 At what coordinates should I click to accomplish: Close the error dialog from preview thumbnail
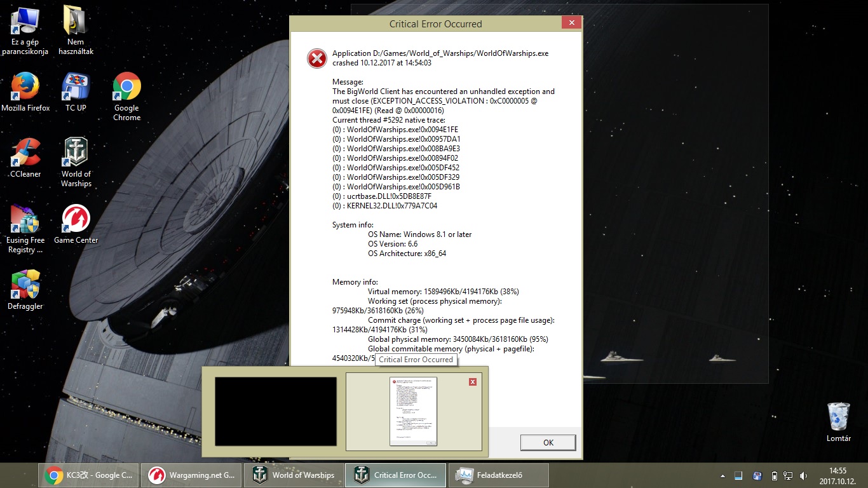coord(473,382)
